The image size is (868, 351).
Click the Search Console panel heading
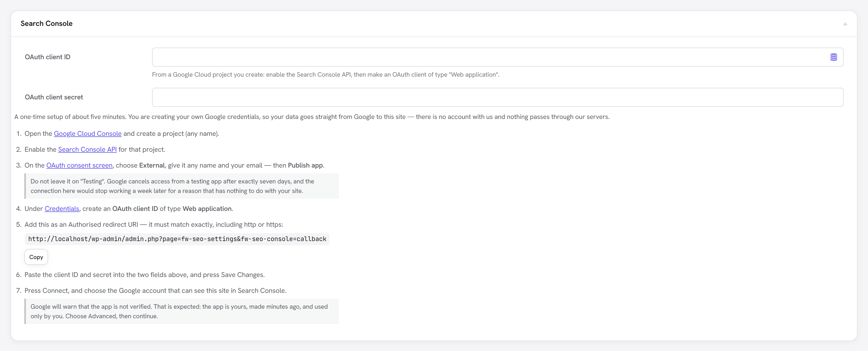click(x=46, y=24)
